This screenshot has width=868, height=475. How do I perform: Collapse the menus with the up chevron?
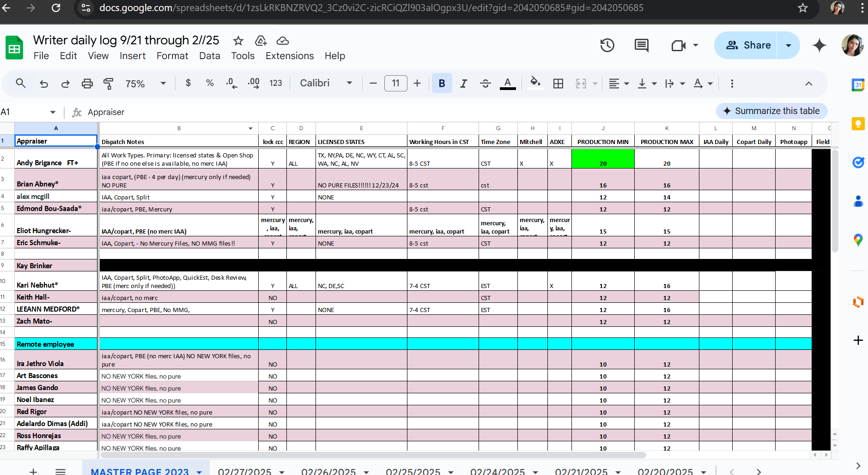(x=808, y=84)
